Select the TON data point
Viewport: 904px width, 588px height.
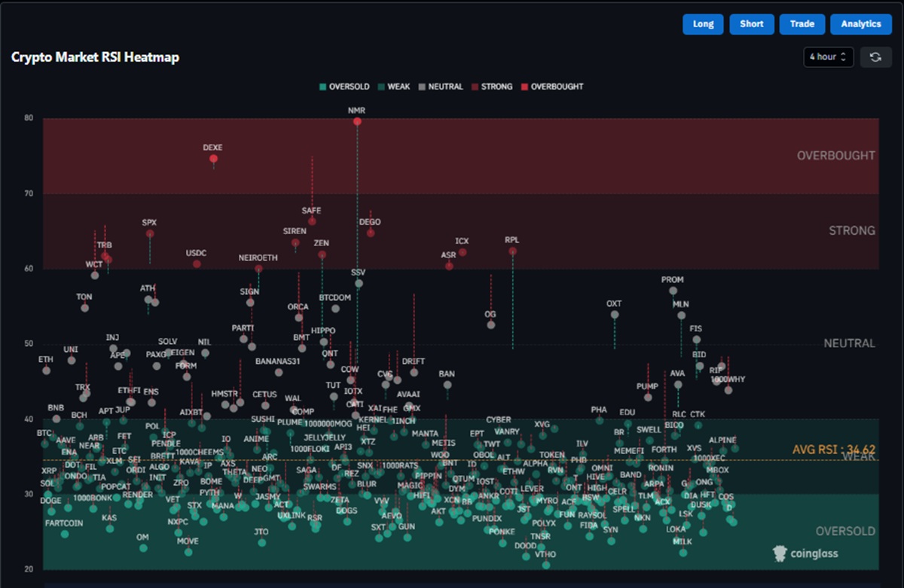coord(85,308)
